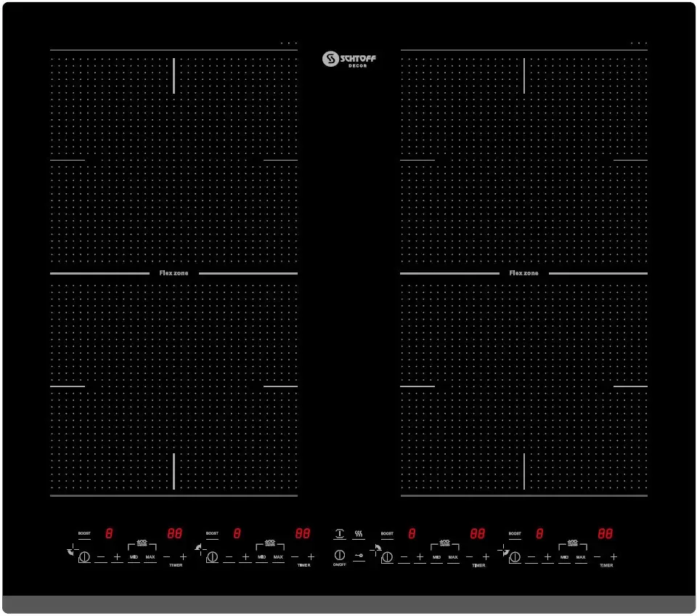Tap the rear-left zone selection arrow icon

[x=197, y=546]
